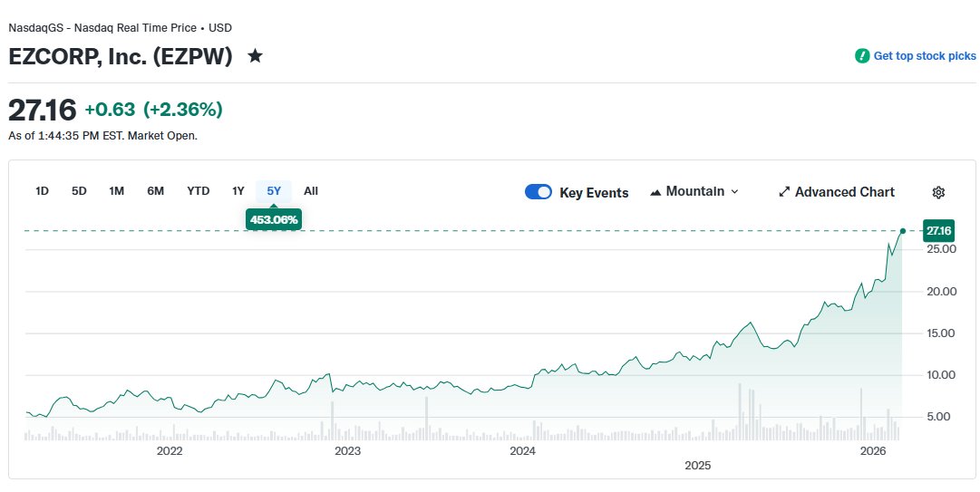This screenshot has width=980, height=492.
Task: Show the All time range
Action: [311, 191]
